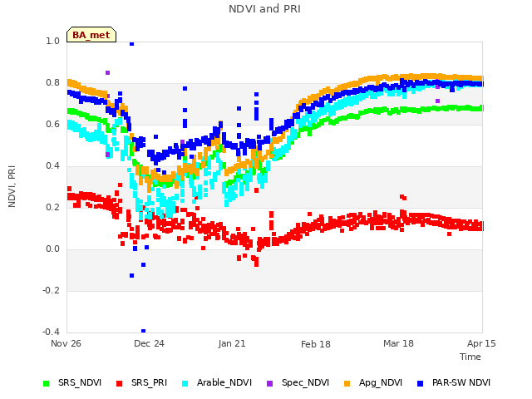This screenshot has height=399, width=532.
Task: Select the Nov 26 x-axis tick label
Action: coord(66,343)
